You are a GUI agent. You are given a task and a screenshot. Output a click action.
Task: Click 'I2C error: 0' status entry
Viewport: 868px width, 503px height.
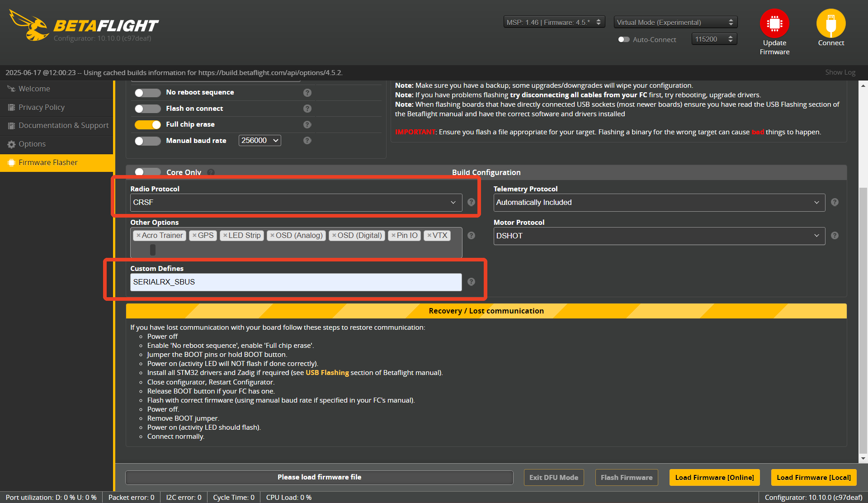[x=184, y=497]
